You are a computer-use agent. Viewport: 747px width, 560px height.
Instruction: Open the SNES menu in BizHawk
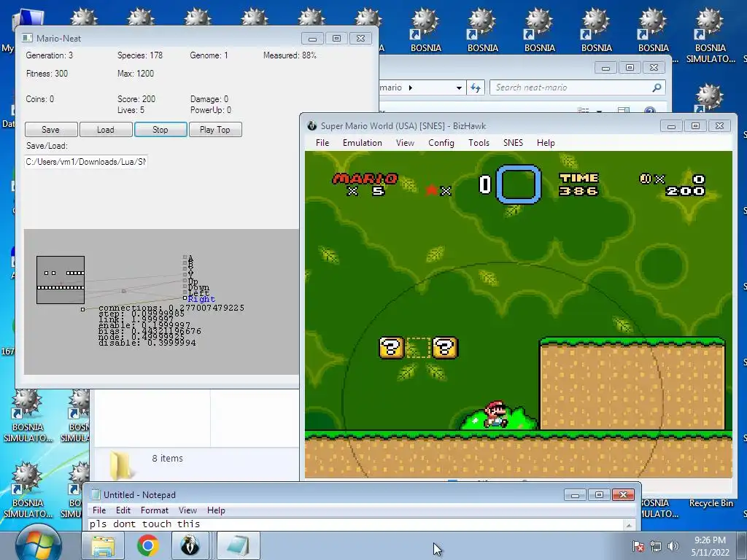513,143
